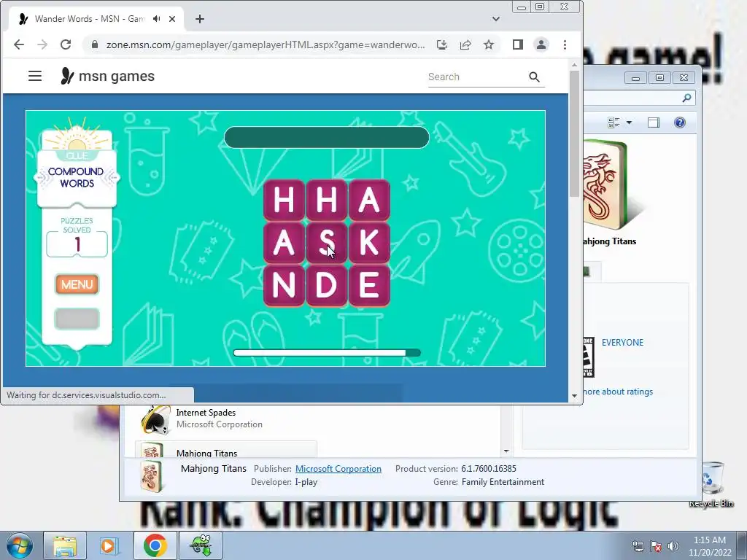Viewport: 747px width, 560px height.
Task: Open msn games hamburger menu
Action: point(35,76)
